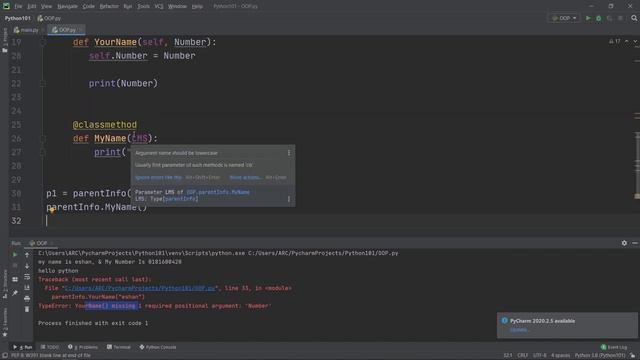Collapse the YourName method fold marker
The height and width of the screenshot is (360, 640).
[43, 42]
